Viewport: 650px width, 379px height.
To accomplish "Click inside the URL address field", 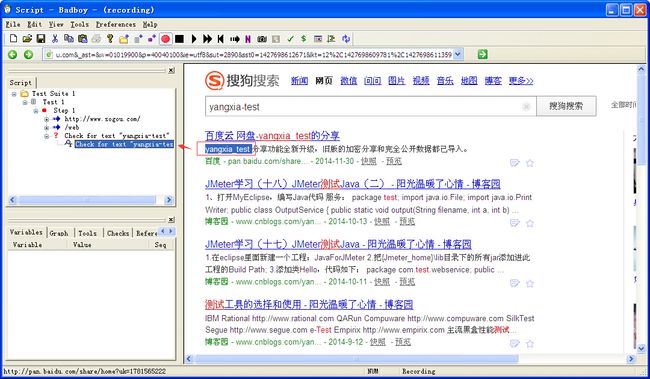I will pos(253,54).
